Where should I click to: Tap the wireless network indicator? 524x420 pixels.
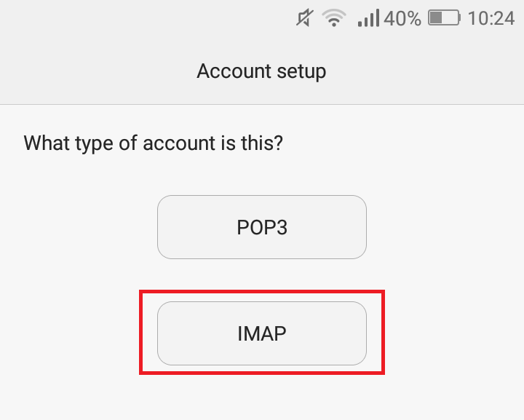[x=334, y=18]
